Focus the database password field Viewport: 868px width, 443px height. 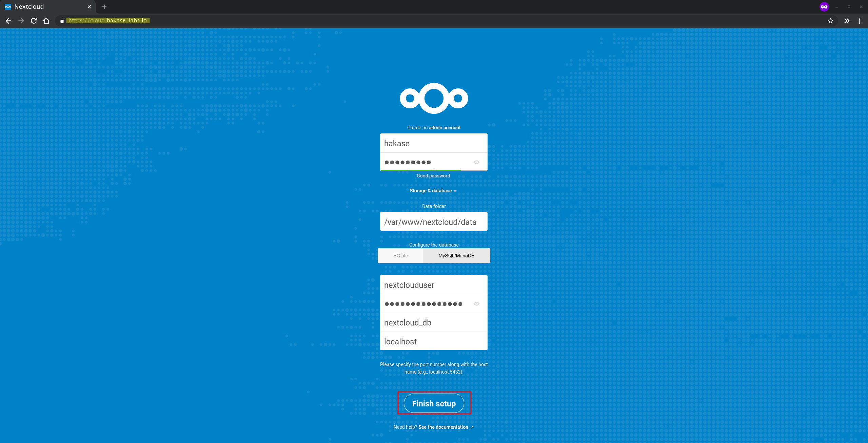point(434,304)
